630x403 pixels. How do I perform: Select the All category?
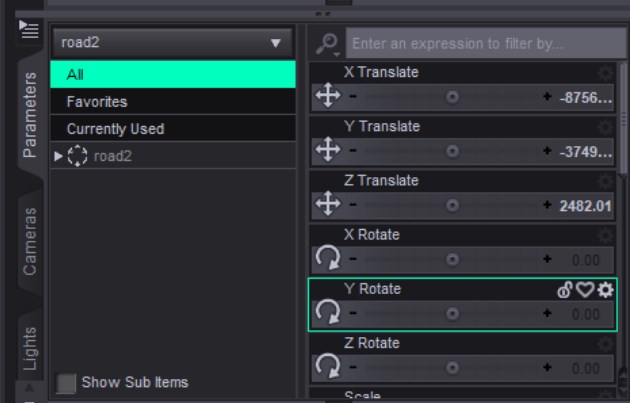[x=173, y=74]
